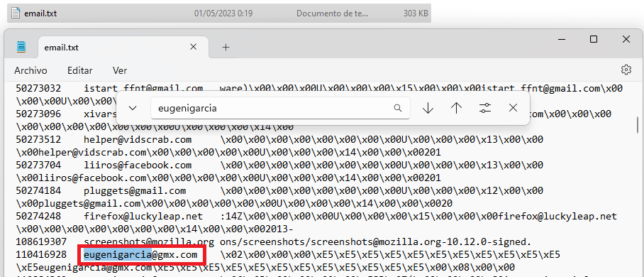Click the 303 KB file size

(x=415, y=13)
